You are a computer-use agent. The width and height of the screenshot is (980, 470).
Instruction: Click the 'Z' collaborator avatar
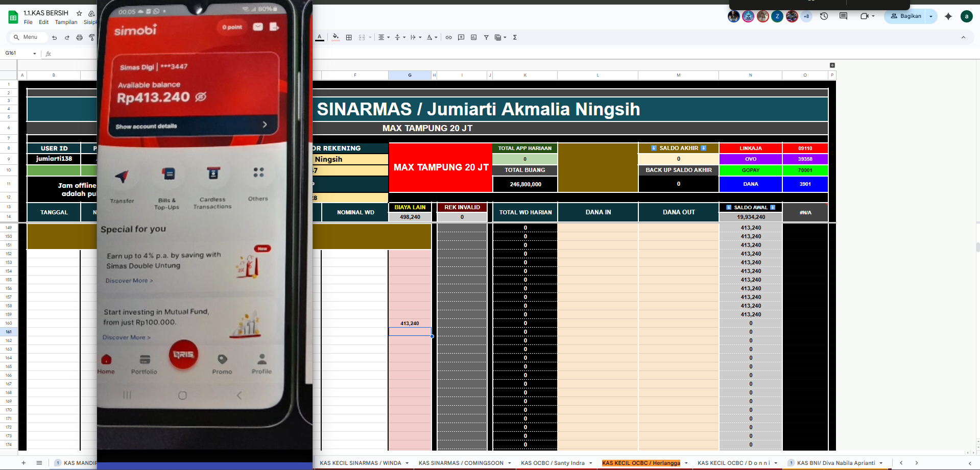click(777, 16)
